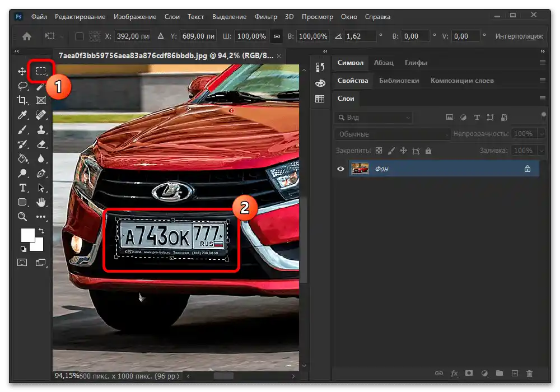
Task: Open the extra tools three-dots menu
Action: [x=41, y=217]
